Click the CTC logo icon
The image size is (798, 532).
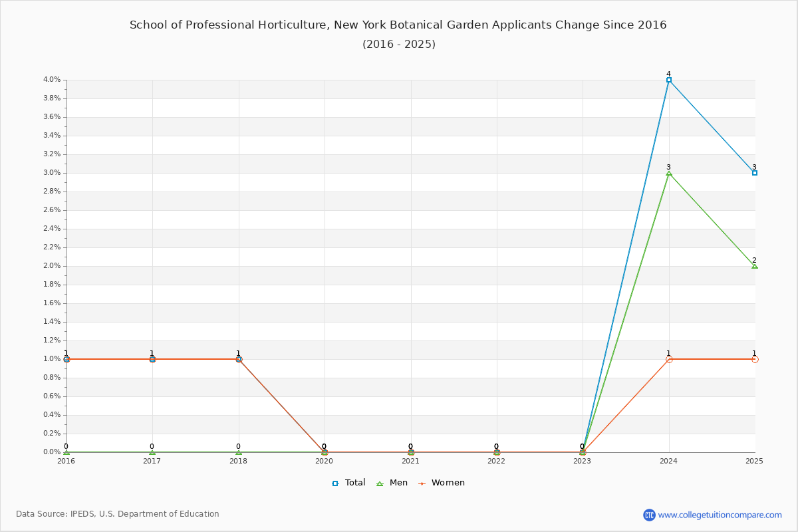coord(649,515)
